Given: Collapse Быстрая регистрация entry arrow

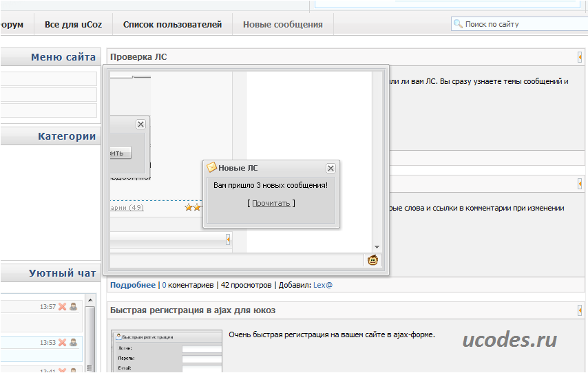Looking at the screenshot, I should pyautogui.click(x=580, y=310).
